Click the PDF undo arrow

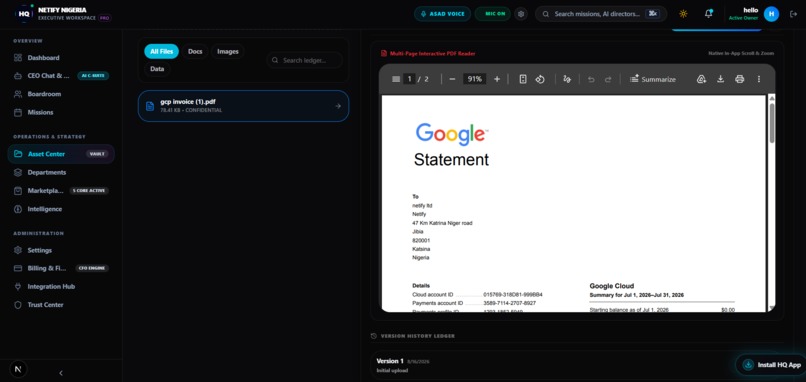click(x=591, y=79)
